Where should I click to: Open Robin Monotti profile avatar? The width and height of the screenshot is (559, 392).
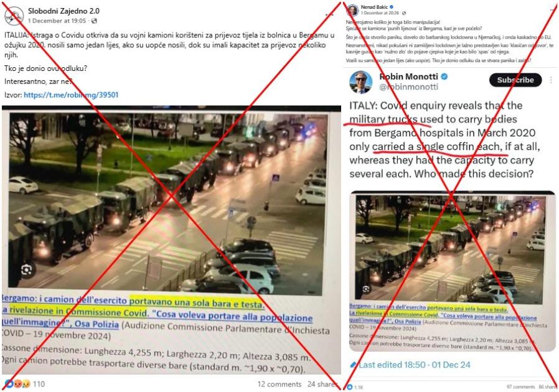[x=361, y=82]
